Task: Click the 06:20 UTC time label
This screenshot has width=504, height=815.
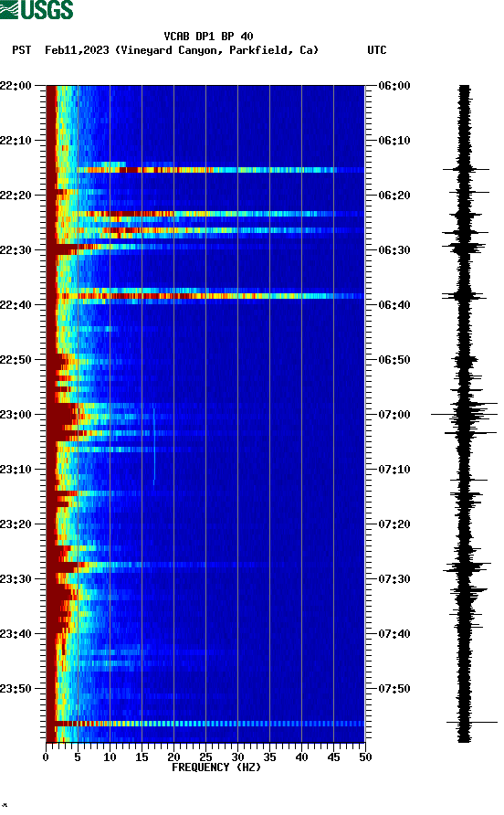Action: pos(394,196)
